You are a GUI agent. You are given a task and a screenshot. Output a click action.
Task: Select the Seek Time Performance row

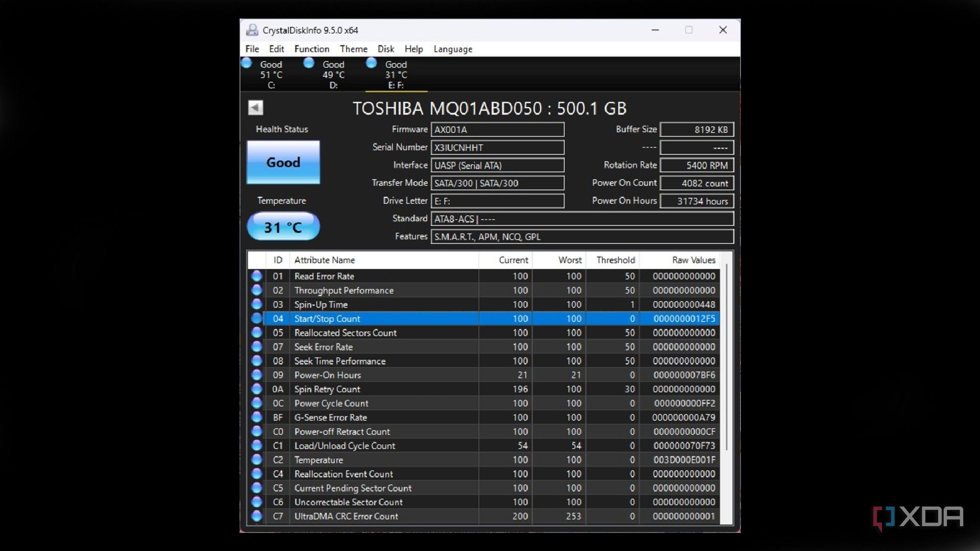[x=484, y=361]
